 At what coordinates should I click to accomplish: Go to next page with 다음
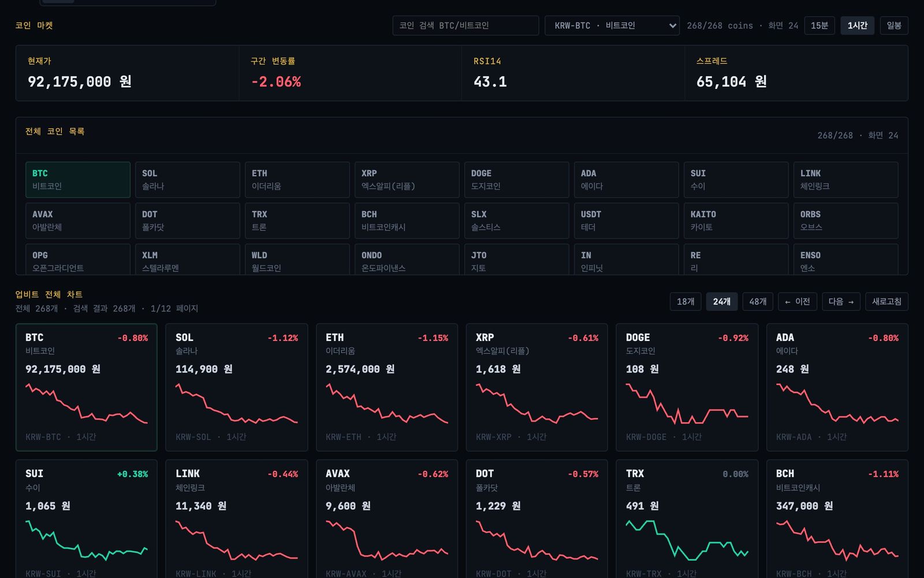coord(841,302)
